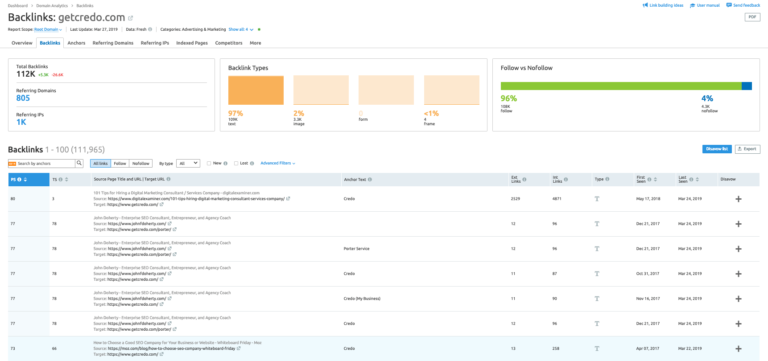Viewport: 768px width, 361px height.
Task: Open the Indexed Pages tab
Action: pyautogui.click(x=192, y=43)
